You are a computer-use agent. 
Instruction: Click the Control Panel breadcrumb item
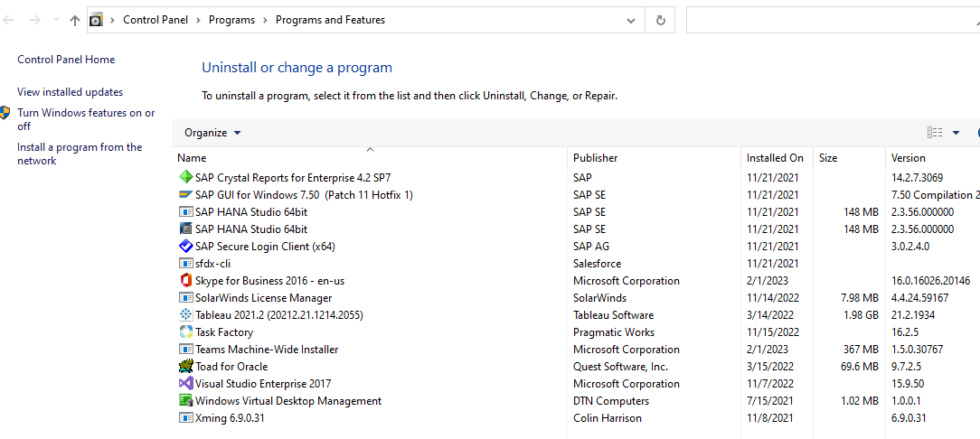[155, 20]
